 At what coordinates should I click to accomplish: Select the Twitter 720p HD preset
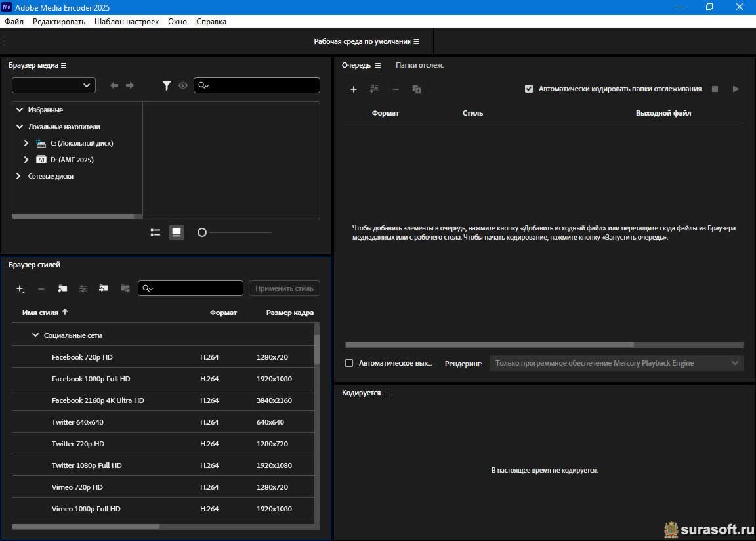163,444
